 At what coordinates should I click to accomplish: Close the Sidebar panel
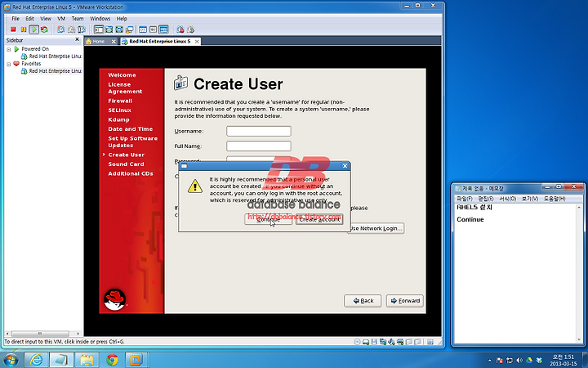point(78,39)
